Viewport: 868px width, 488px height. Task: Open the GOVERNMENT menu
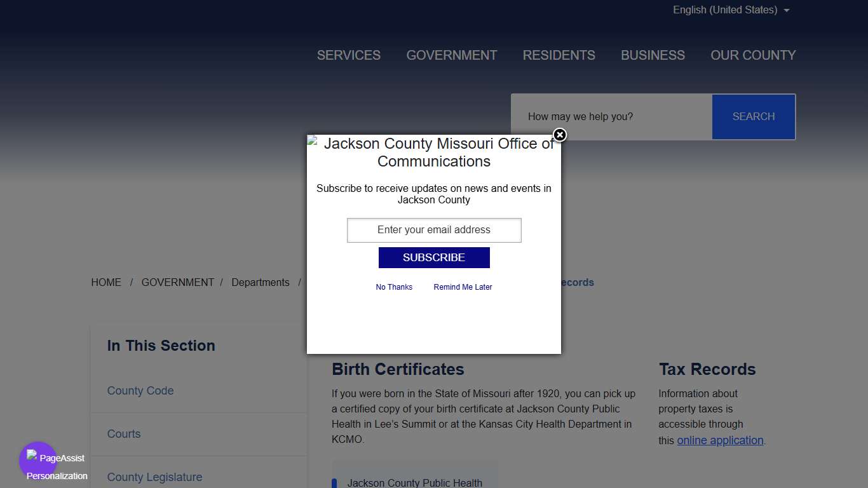[451, 55]
